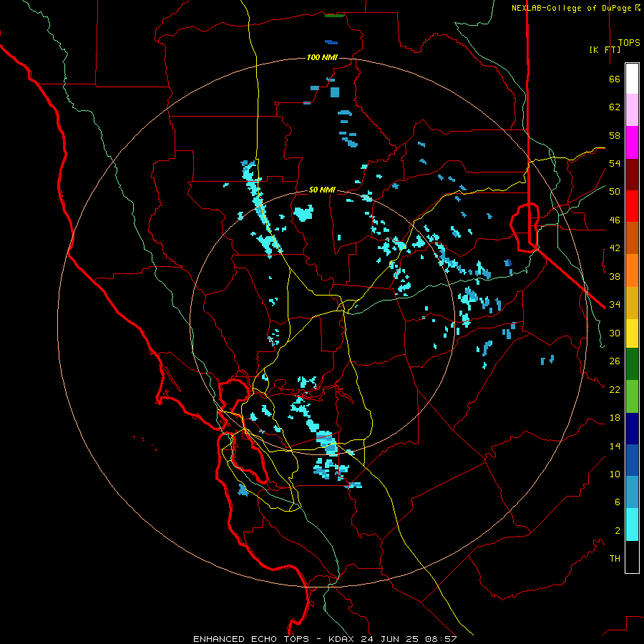The width and height of the screenshot is (644, 644).
Task: Click the legend value '2'
Action: (x=618, y=531)
